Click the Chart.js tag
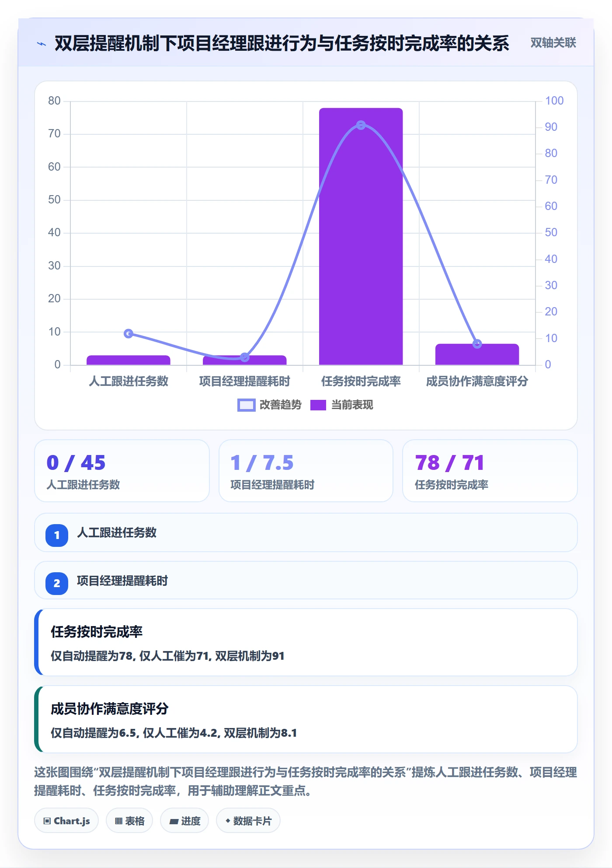Viewport: 612px width, 868px height. click(x=66, y=821)
